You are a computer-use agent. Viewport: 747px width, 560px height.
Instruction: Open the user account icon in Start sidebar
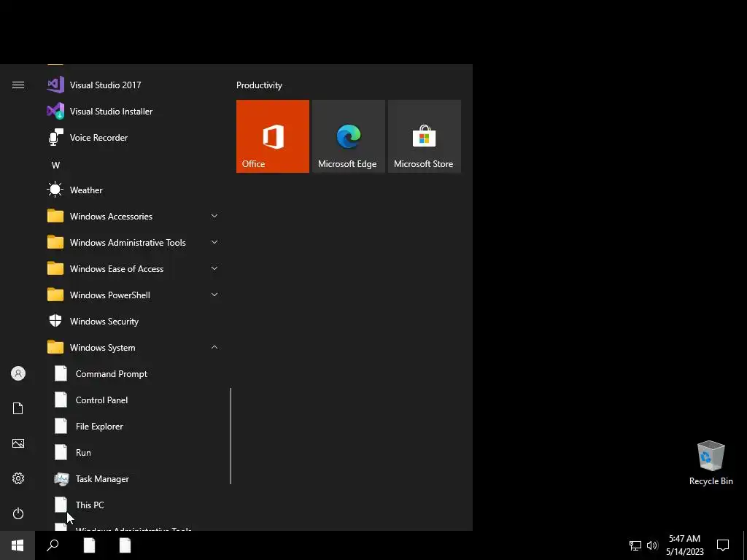click(x=18, y=373)
